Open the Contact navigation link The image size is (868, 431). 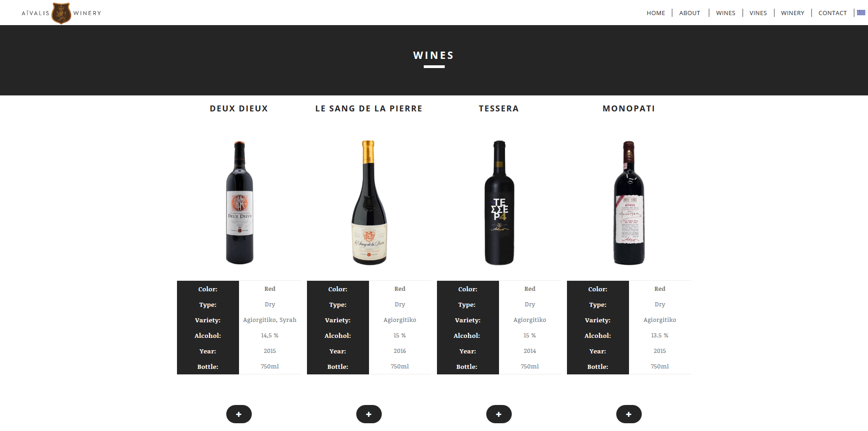832,13
